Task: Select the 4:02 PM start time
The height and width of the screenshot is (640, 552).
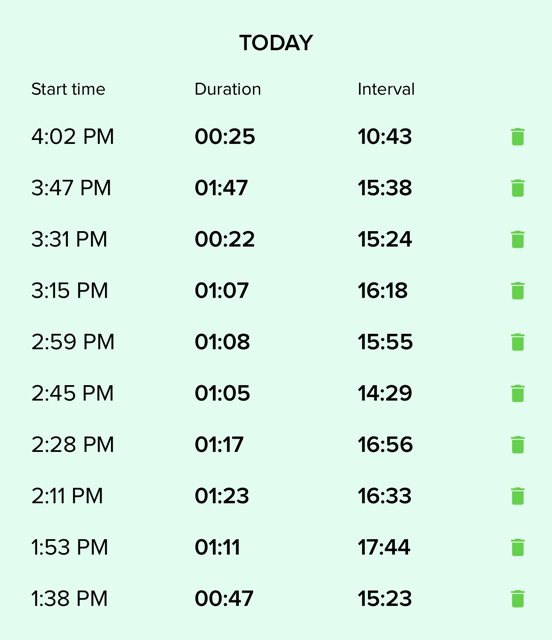Action: point(73,136)
